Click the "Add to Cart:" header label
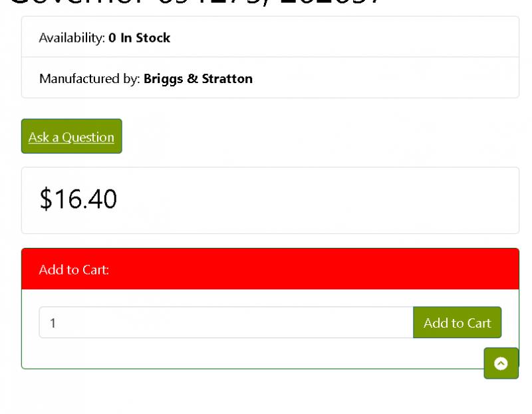 (x=74, y=270)
